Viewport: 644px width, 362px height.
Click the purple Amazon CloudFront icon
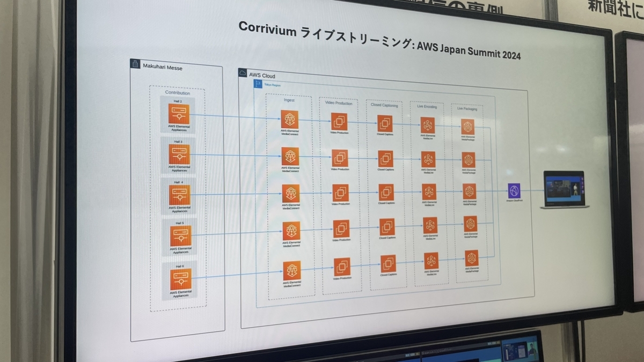coord(514,190)
